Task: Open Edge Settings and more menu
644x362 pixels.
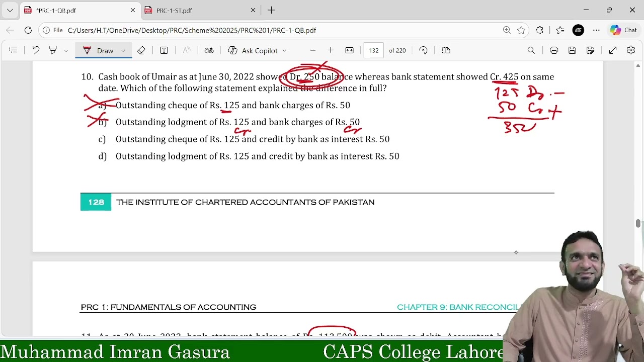Action: tap(596, 30)
